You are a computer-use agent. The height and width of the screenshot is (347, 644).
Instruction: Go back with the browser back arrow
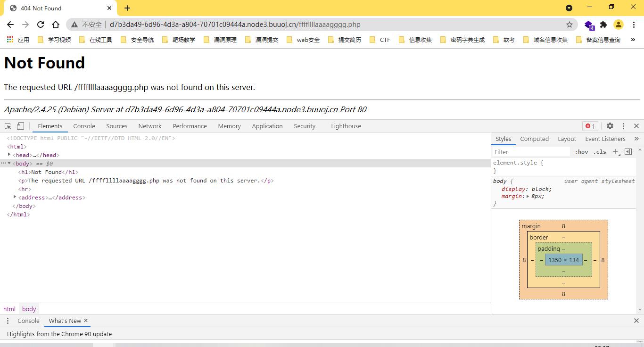(x=10, y=25)
